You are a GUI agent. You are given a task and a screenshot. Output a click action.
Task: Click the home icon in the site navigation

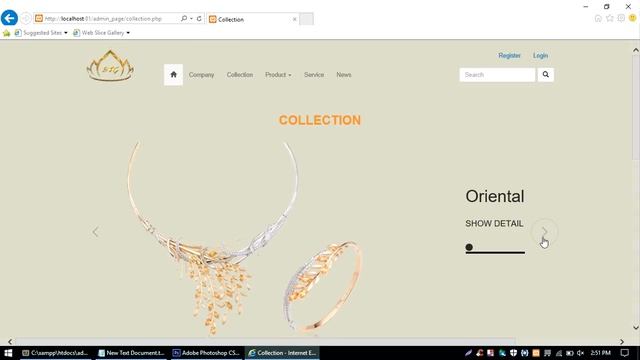point(173,75)
